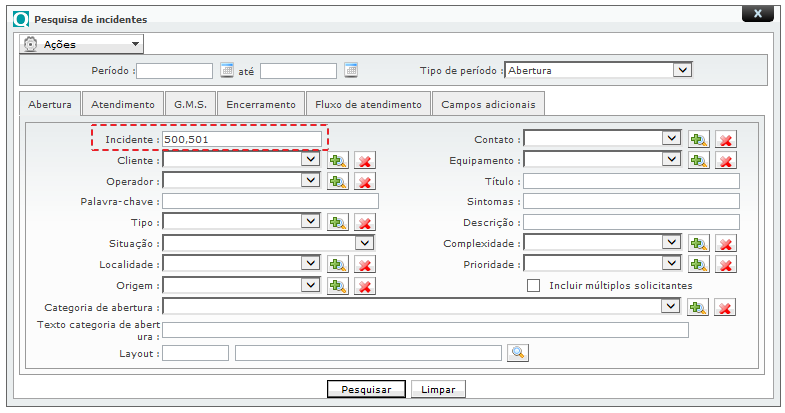Enable Incluir múltiplos solicitantes checkbox
The image size is (785, 413).
click(534, 286)
